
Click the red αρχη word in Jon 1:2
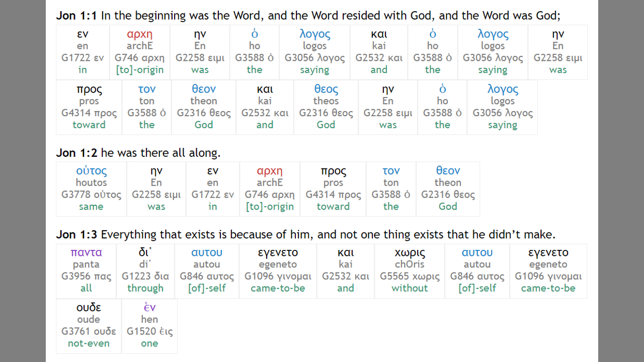coord(270,170)
